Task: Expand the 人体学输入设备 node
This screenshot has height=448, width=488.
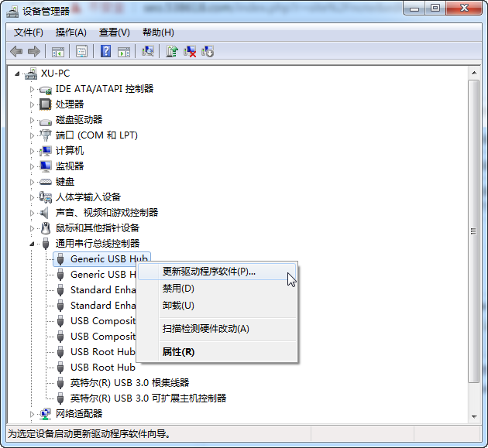Action: 32,197
